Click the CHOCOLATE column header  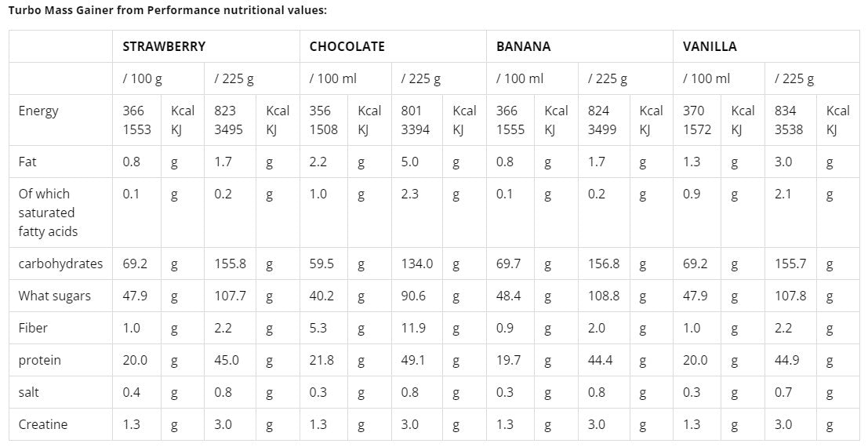click(x=347, y=46)
